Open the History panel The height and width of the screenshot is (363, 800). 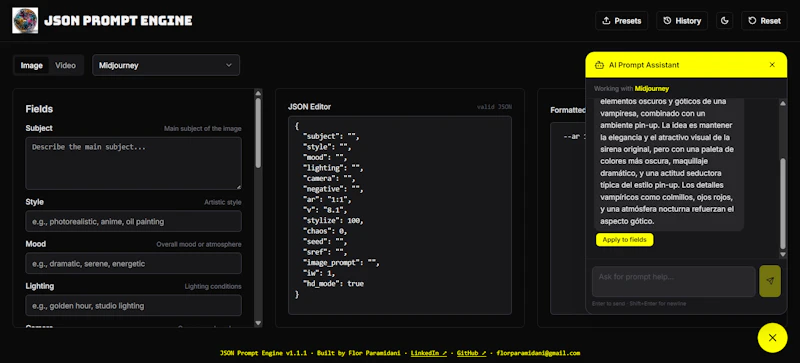click(x=682, y=21)
